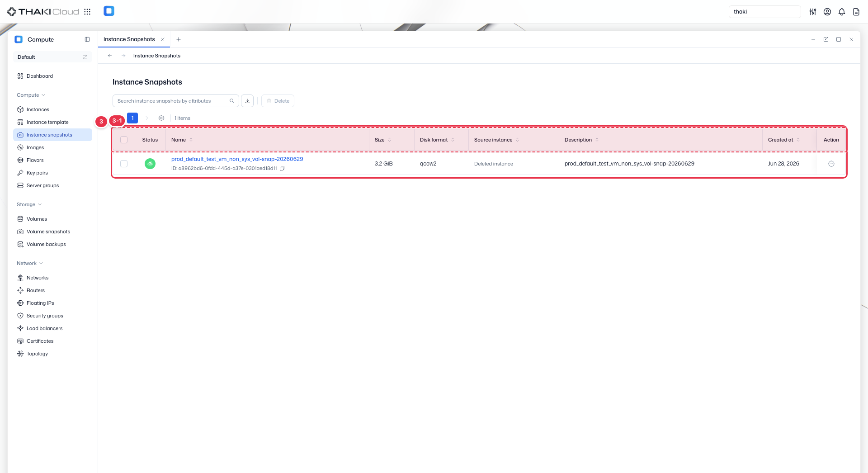The image size is (868, 473).
Task: Open Security groups in the sidebar
Action: [52, 316]
